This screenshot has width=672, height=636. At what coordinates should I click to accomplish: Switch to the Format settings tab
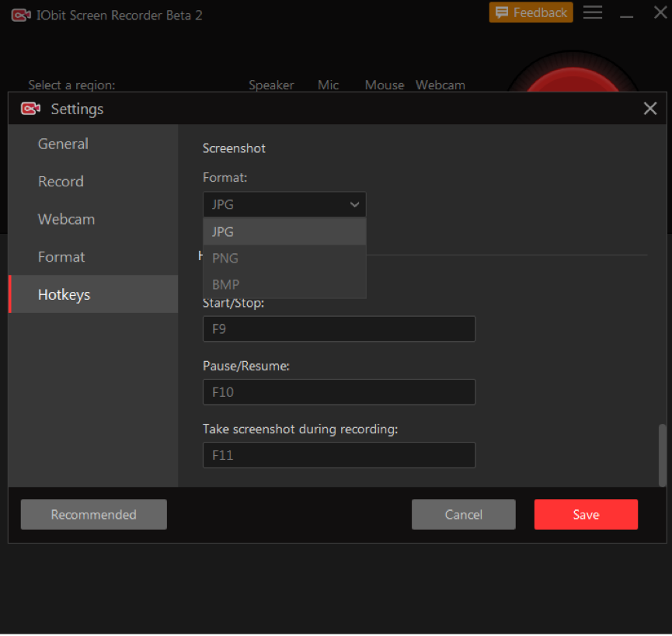[x=93, y=257]
